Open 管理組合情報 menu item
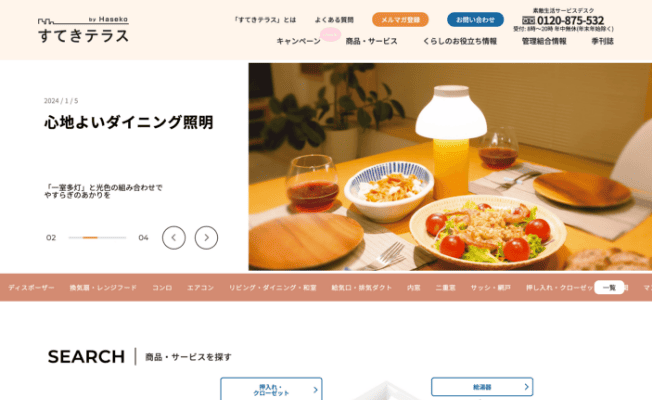 pos(544,41)
